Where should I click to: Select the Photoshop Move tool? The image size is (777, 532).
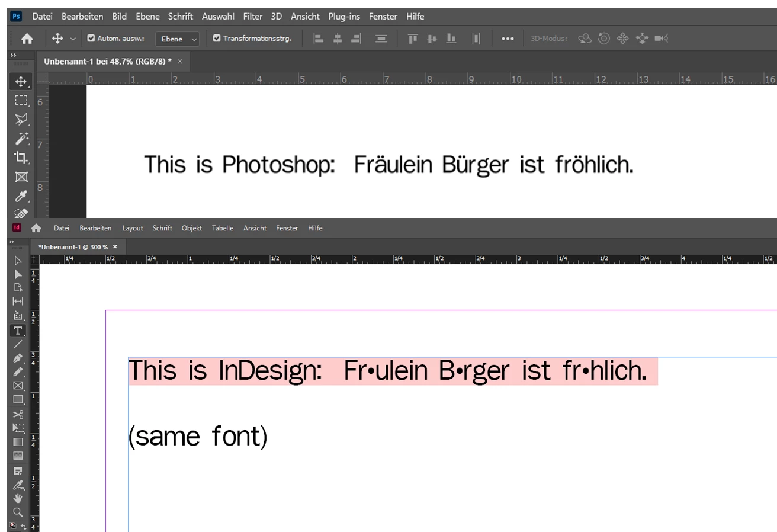(21, 81)
